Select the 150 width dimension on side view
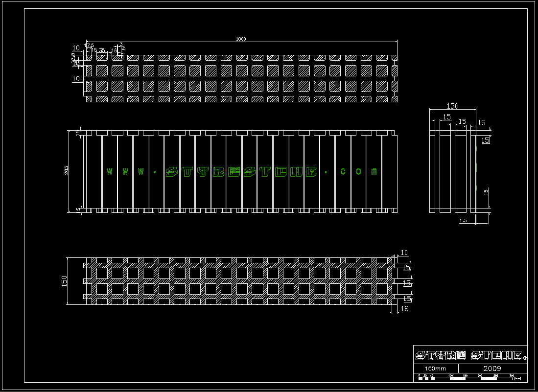This screenshot has width=538, height=392. click(453, 106)
